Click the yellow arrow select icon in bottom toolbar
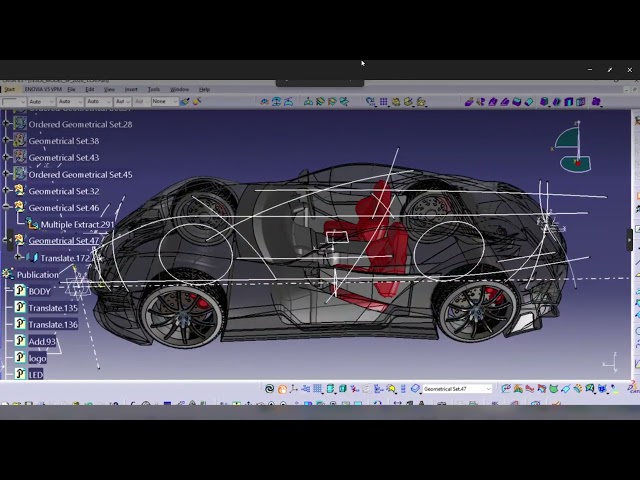 [x=391, y=389]
